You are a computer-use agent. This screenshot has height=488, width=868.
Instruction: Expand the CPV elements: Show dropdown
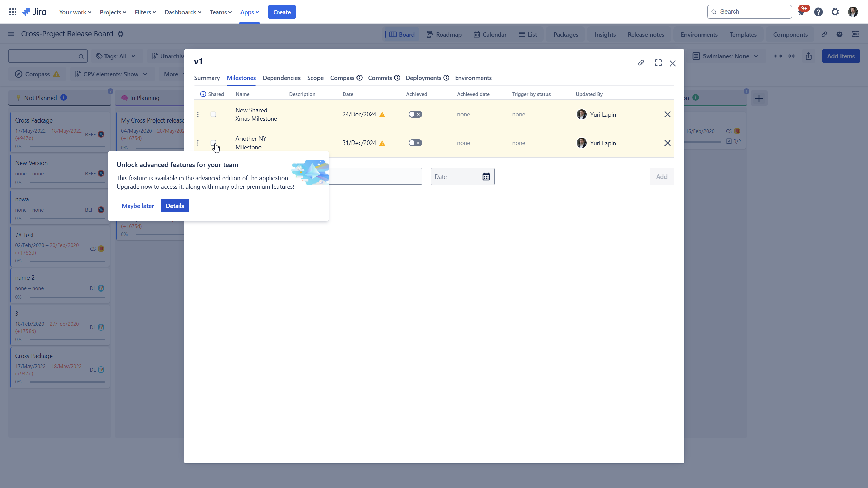click(x=111, y=74)
